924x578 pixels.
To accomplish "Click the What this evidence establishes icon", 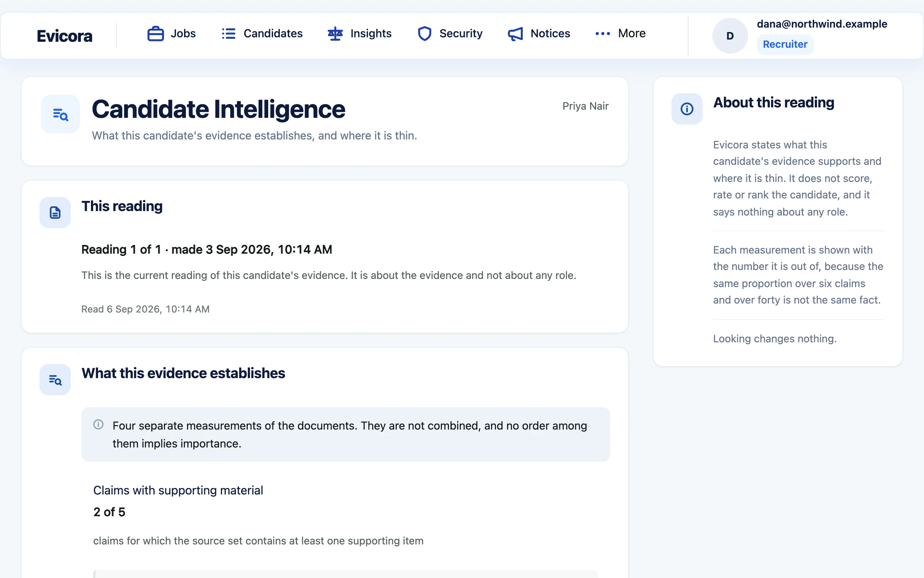I will pyautogui.click(x=55, y=380).
